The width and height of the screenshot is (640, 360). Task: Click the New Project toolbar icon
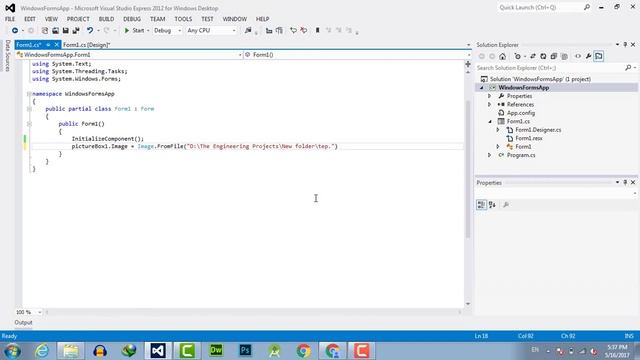45,31
